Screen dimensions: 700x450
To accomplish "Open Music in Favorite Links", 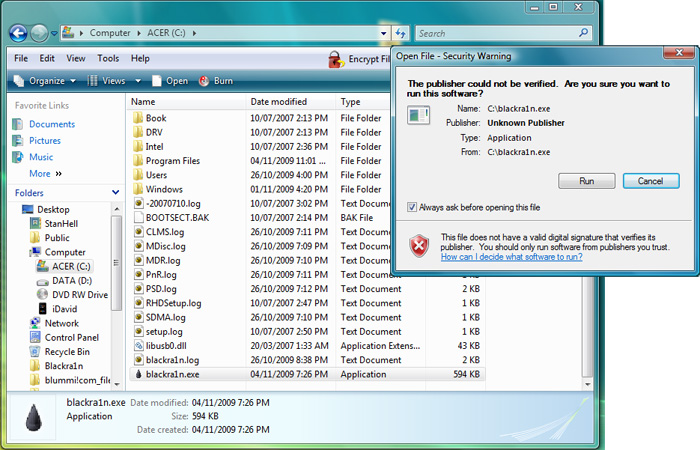I will pos(41,157).
